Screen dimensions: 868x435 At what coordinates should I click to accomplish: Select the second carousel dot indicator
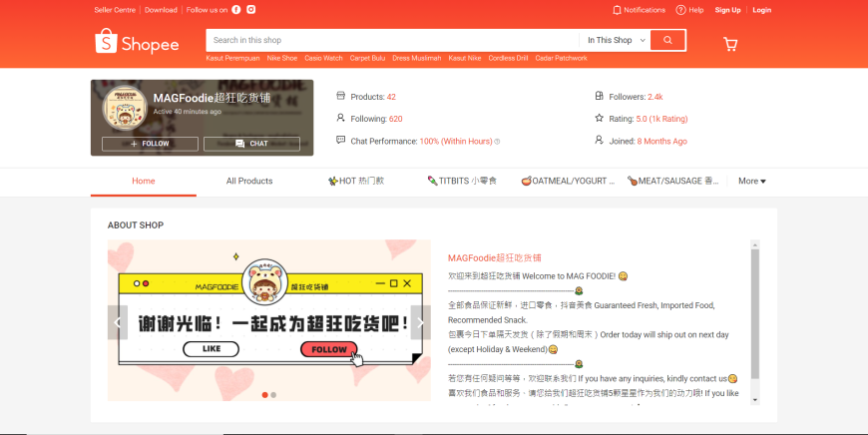pyautogui.click(x=273, y=395)
